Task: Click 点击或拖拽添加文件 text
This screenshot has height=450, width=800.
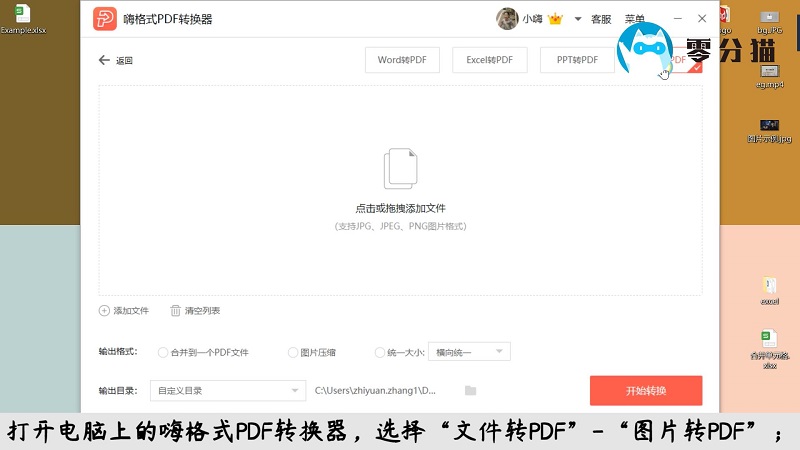Action: tap(401, 208)
